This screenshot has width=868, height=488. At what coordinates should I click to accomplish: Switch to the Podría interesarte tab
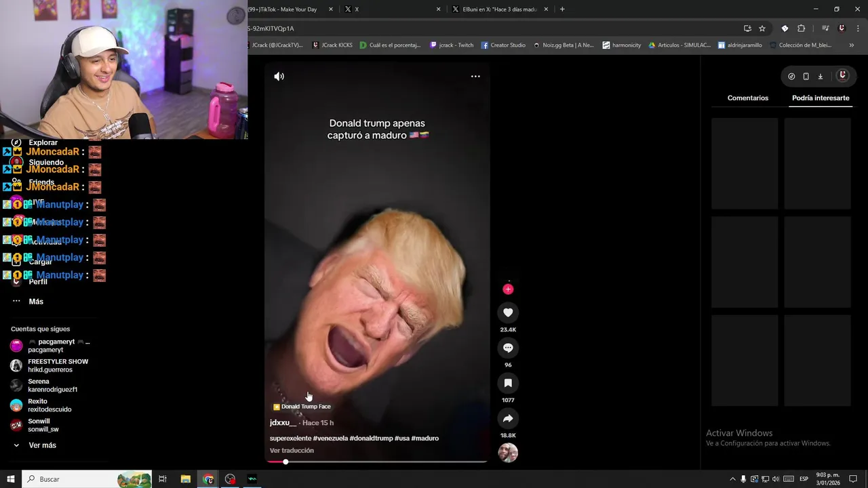[x=821, y=98]
